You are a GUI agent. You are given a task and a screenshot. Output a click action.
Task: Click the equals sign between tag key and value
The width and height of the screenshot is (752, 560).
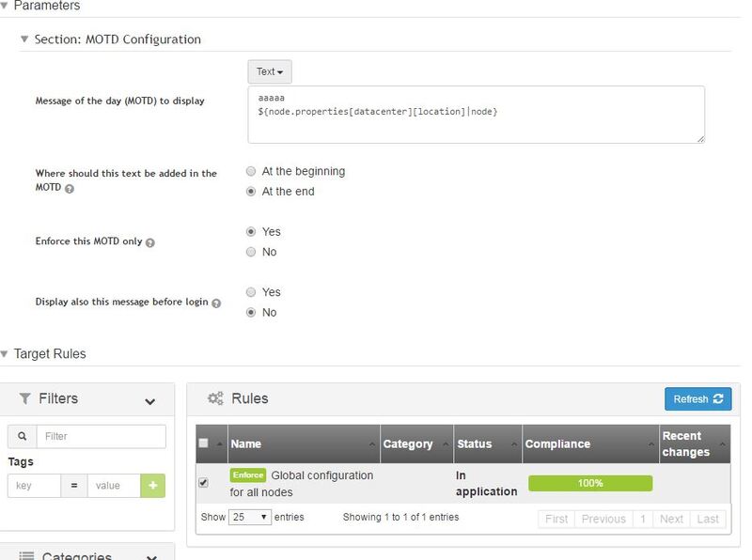click(74, 486)
